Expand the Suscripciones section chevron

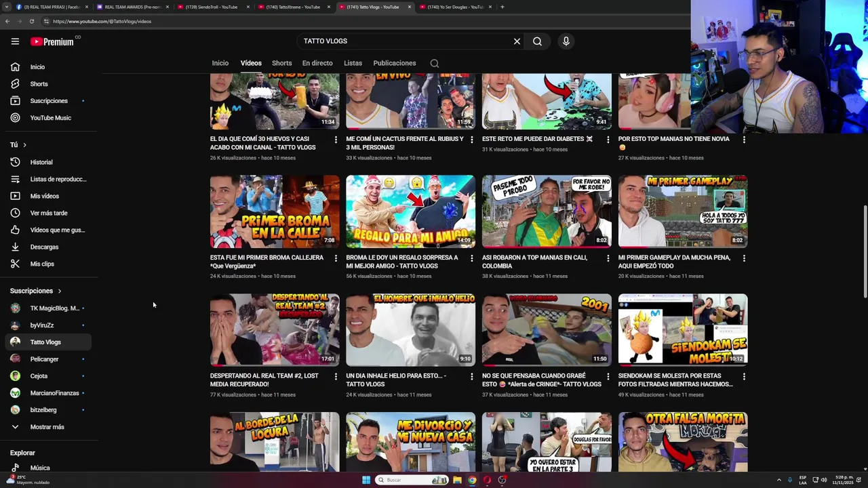click(59, 291)
